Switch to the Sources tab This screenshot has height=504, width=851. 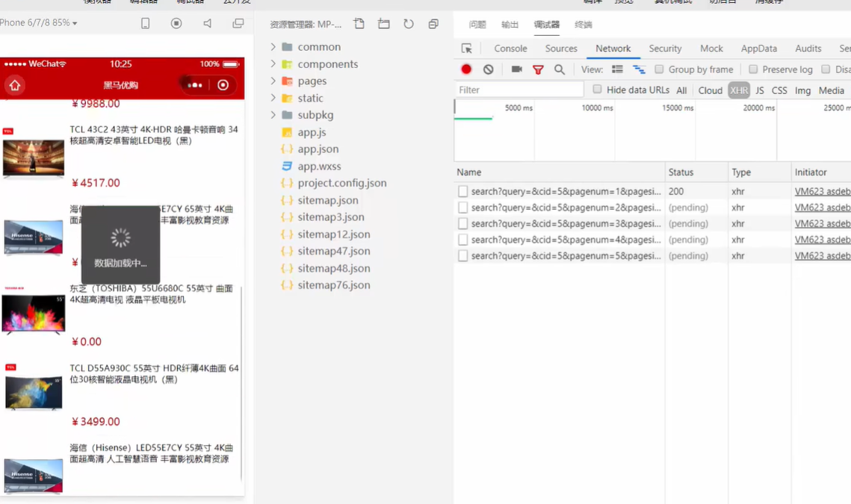pyautogui.click(x=561, y=49)
